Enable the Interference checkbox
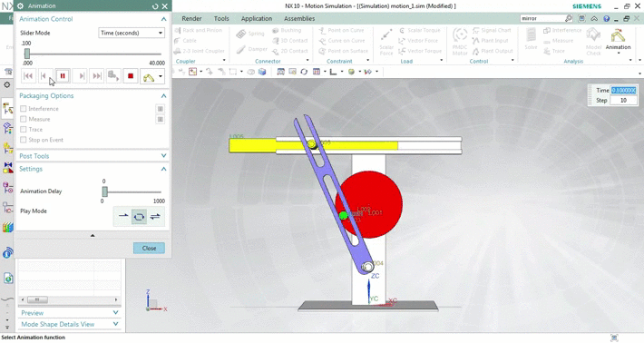This screenshot has height=343, width=644. (x=24, y=109)
